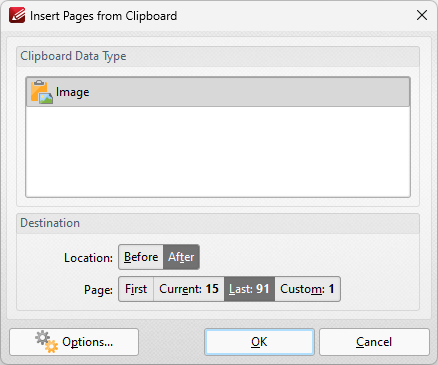Select the Image clipboard data type row
The height and width of the screenshot is (365, 438).
(218, 92)
